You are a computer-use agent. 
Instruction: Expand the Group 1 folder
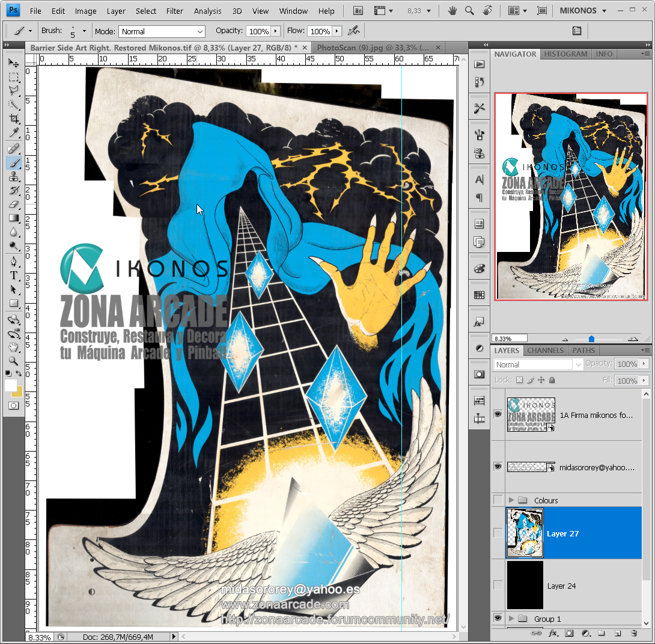tap(511, 618)
